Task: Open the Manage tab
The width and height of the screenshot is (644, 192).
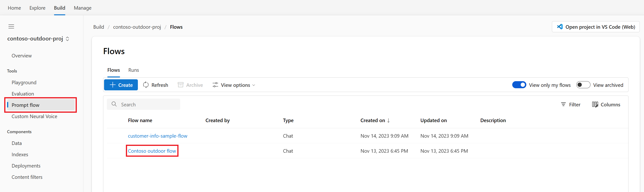Action: [x=82, y=8]
